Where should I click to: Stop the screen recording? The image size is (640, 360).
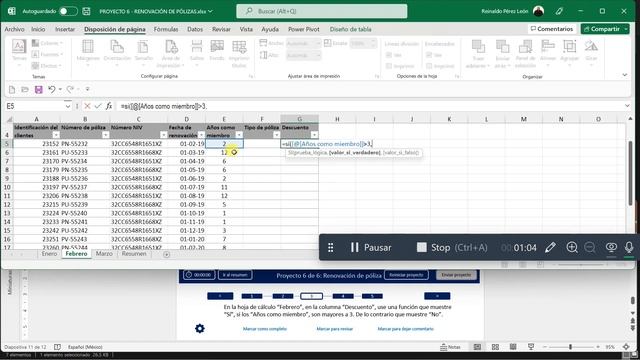(x=452, y=247)
